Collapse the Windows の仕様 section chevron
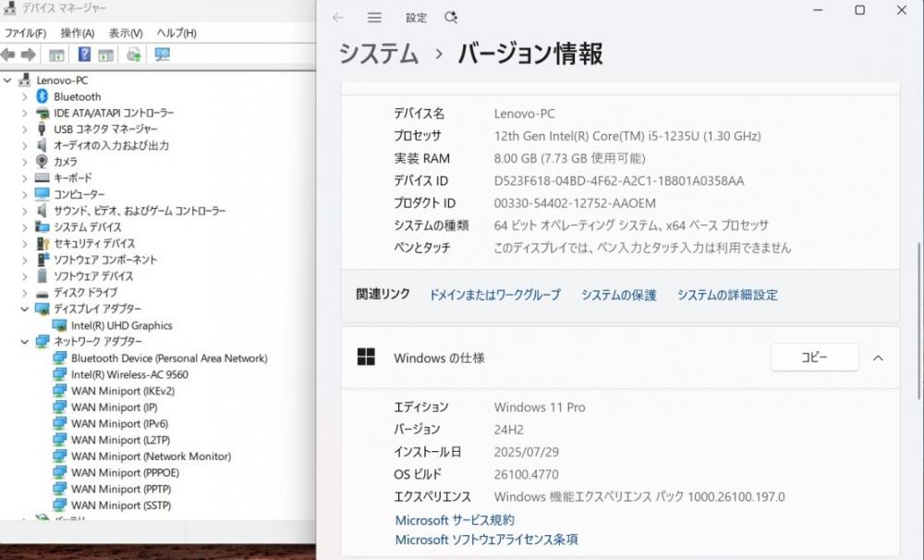The width and height of the screenshot is (924, 560). point(878,358)
